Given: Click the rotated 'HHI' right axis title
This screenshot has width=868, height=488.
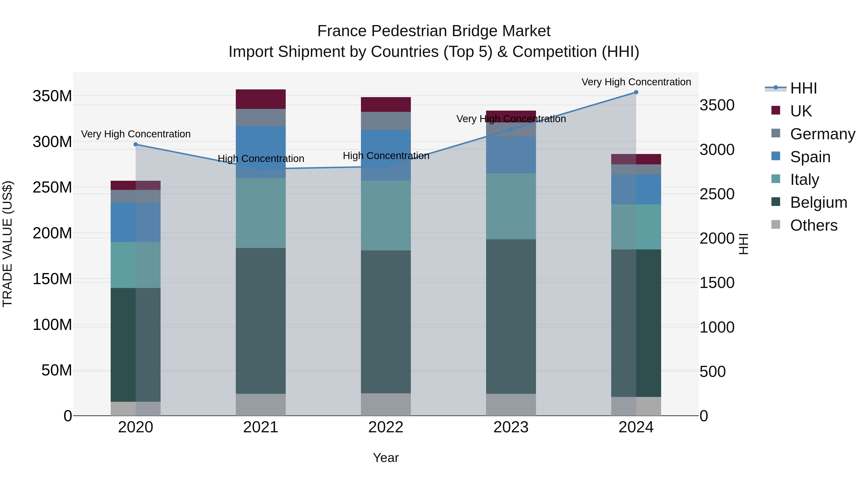Looking at the screenshot, I should pos(743,244).
